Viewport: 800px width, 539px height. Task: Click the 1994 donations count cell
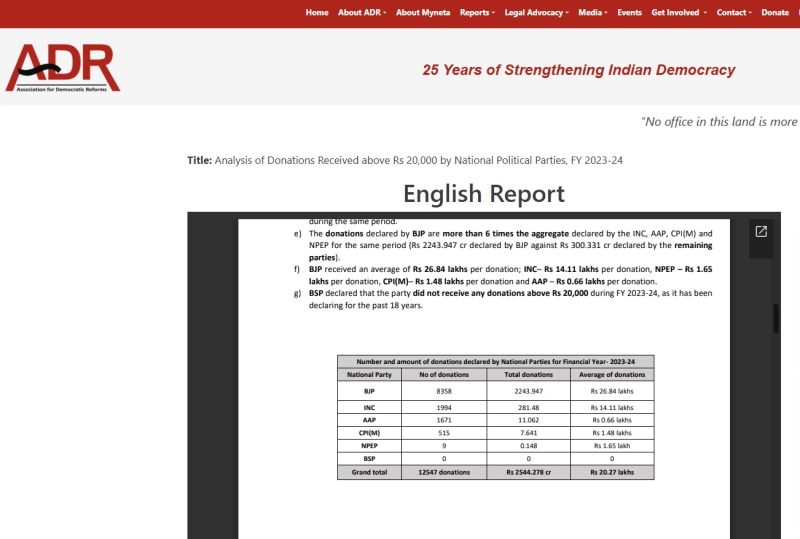click(x=444, y=407)
